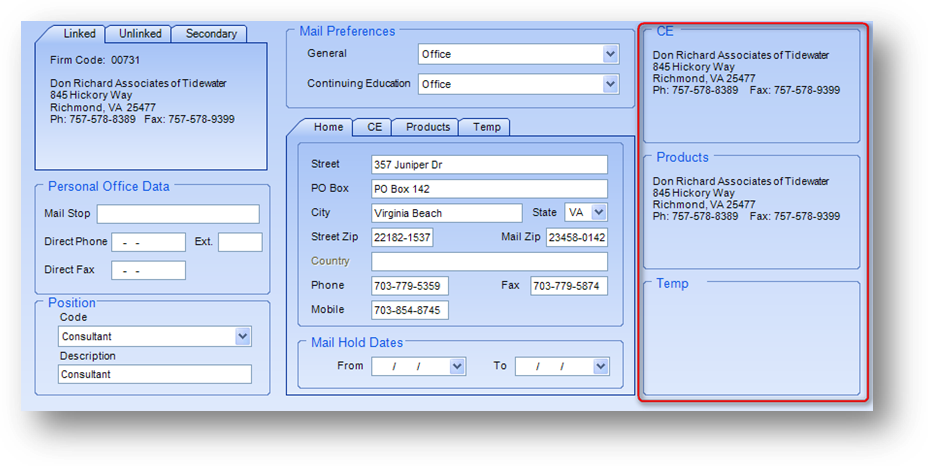Viewport: 928px width, 466px height.
Task: Click the Street field with 357 Juniper Dr
Action: [489, 165]
